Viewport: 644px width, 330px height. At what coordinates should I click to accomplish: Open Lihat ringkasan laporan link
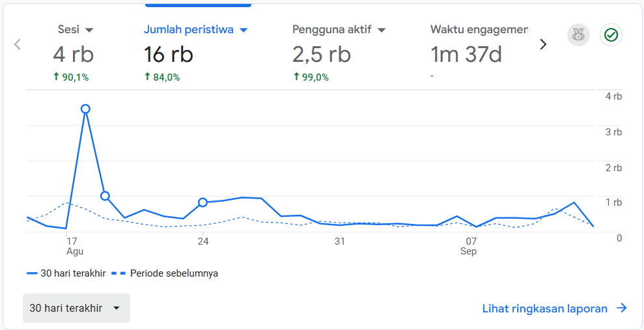click(544, 309)
